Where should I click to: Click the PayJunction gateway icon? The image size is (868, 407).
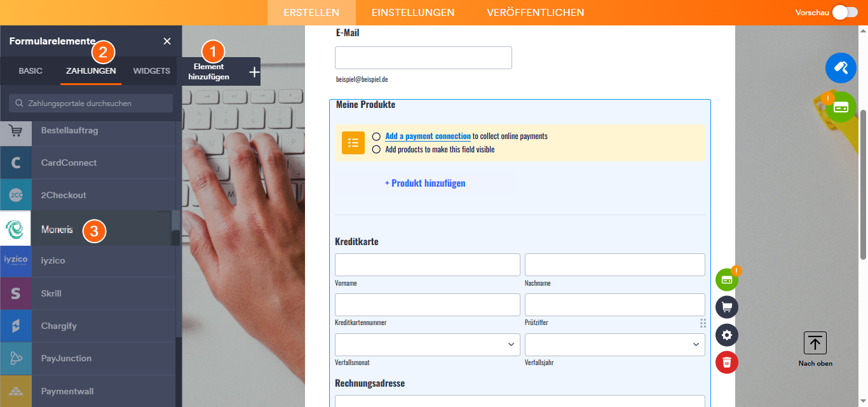(16, 358)
